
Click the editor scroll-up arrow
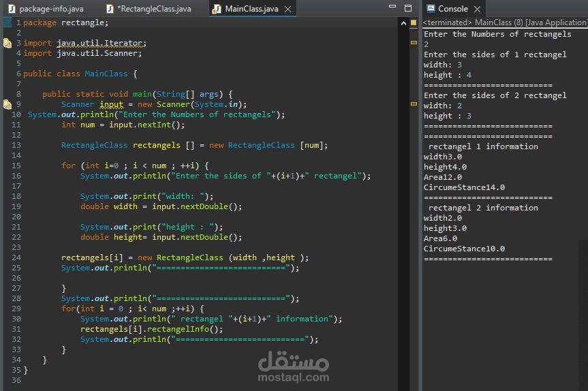[403, 23]
